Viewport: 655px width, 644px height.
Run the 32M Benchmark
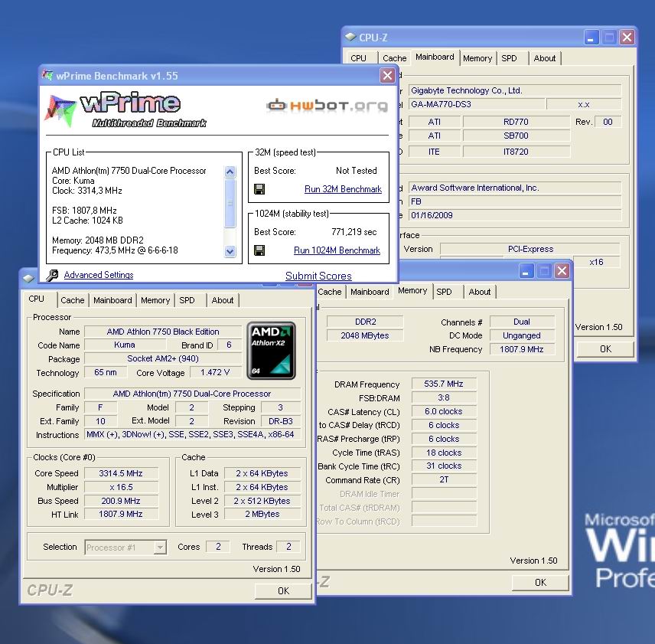click(343, 189)
